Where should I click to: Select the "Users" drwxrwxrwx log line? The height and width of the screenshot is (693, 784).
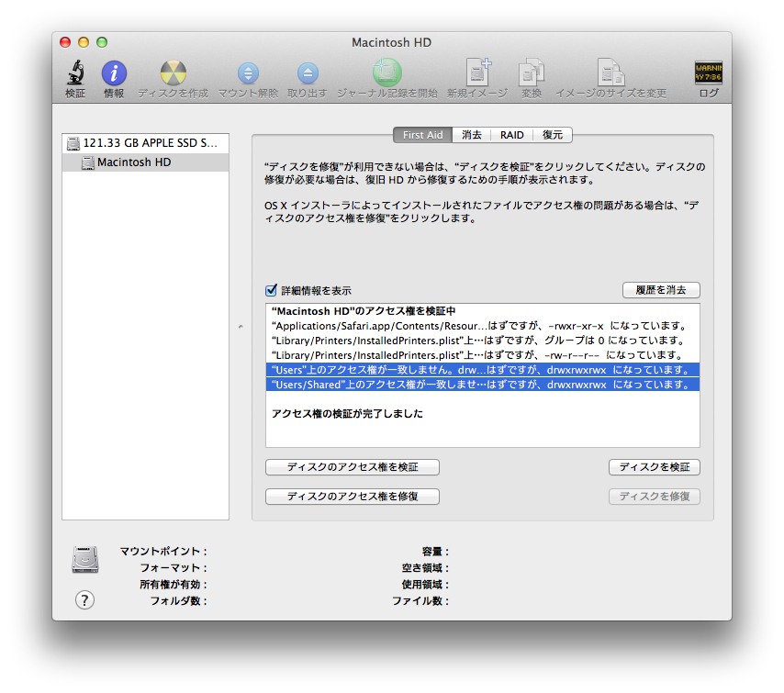coord(483,370)
